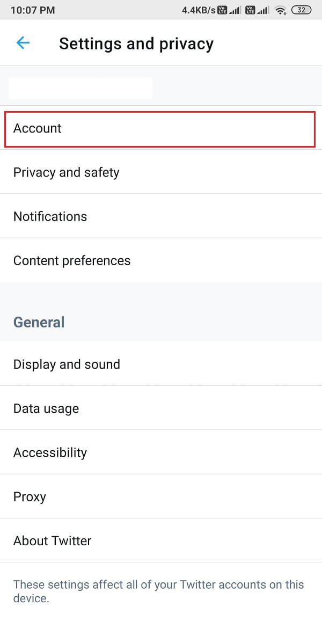Tap the hidden username field

pyautogui.click(x=80, y=88)
